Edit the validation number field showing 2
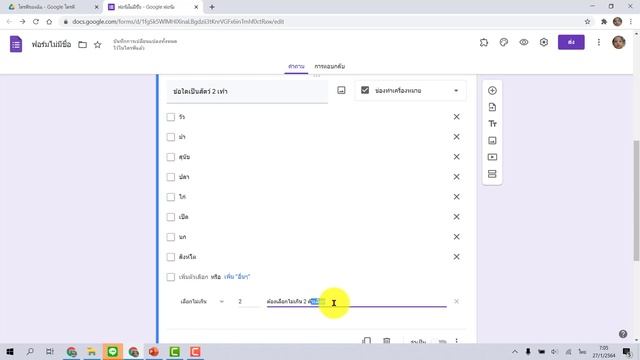Viewport: 640px width, 360px height. [248, 301]
